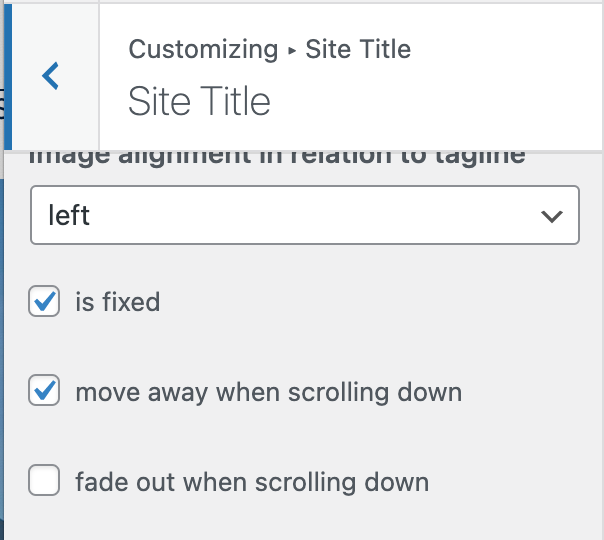Click the empty panel area below the checkboxes
Viewport: 604px width, 540px height.
click(300, 522)
